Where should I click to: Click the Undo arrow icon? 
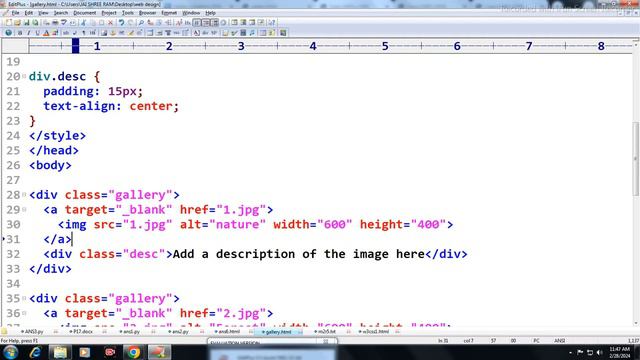pyautogui.click(x=121, y=23)
